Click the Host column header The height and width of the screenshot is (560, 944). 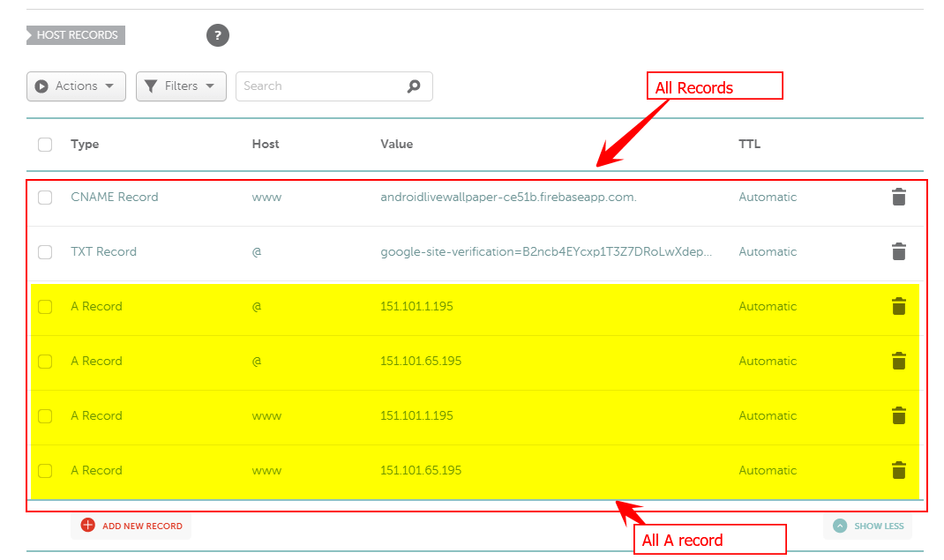click(266, 145)
